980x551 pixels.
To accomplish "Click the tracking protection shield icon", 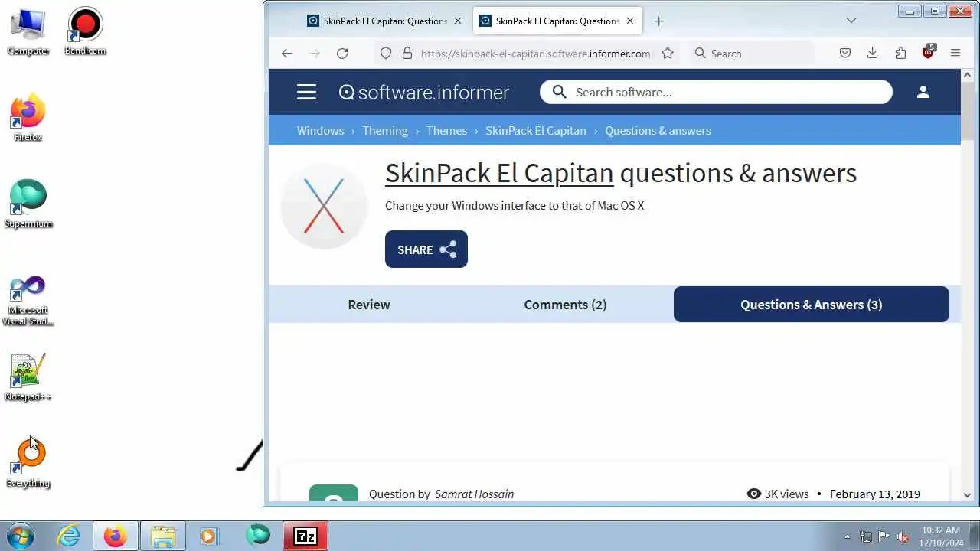I will [x=386, y=53].
